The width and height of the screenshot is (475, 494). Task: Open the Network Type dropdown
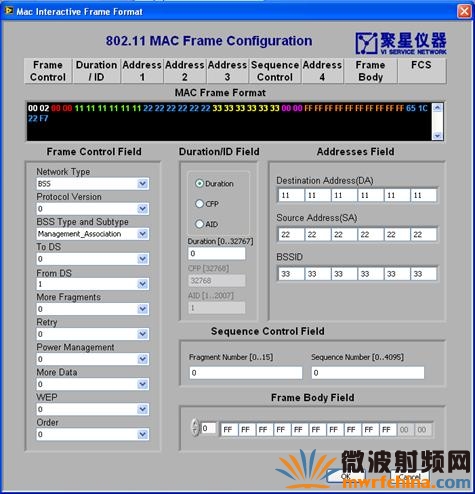pos(143,184)
